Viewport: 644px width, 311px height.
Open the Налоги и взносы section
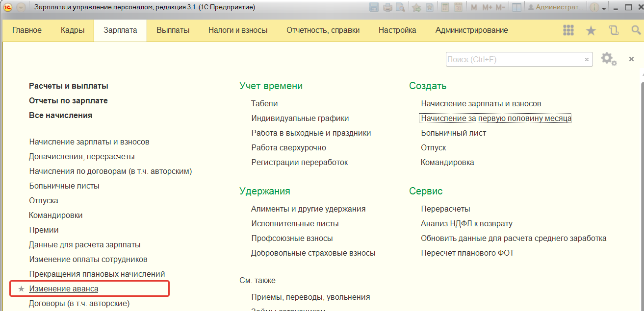coord(238,30)
